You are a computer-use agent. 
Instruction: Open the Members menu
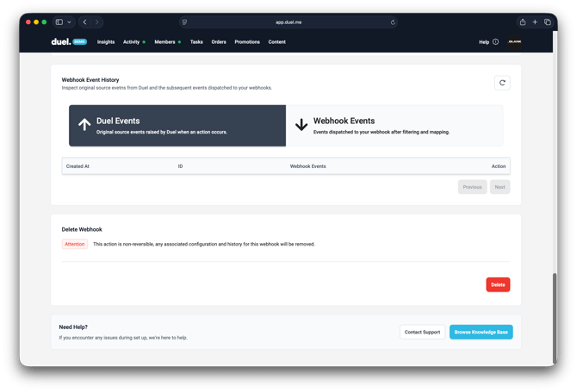click(164, 41)
